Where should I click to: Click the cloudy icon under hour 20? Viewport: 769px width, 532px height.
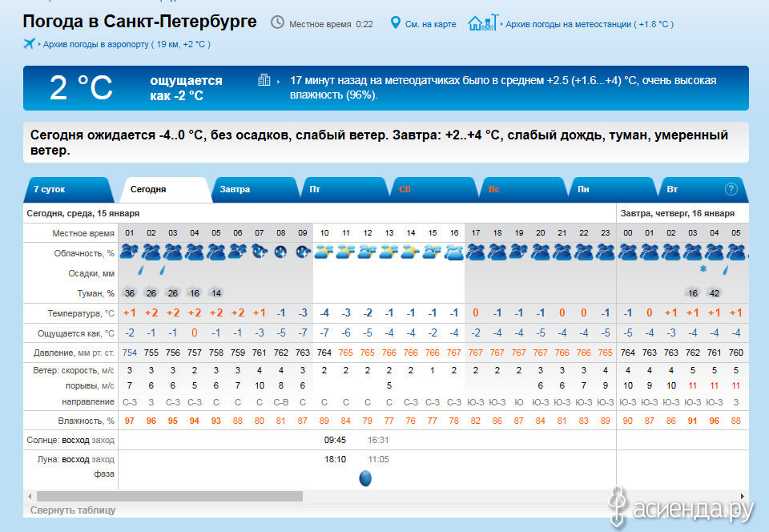(541, 252)
